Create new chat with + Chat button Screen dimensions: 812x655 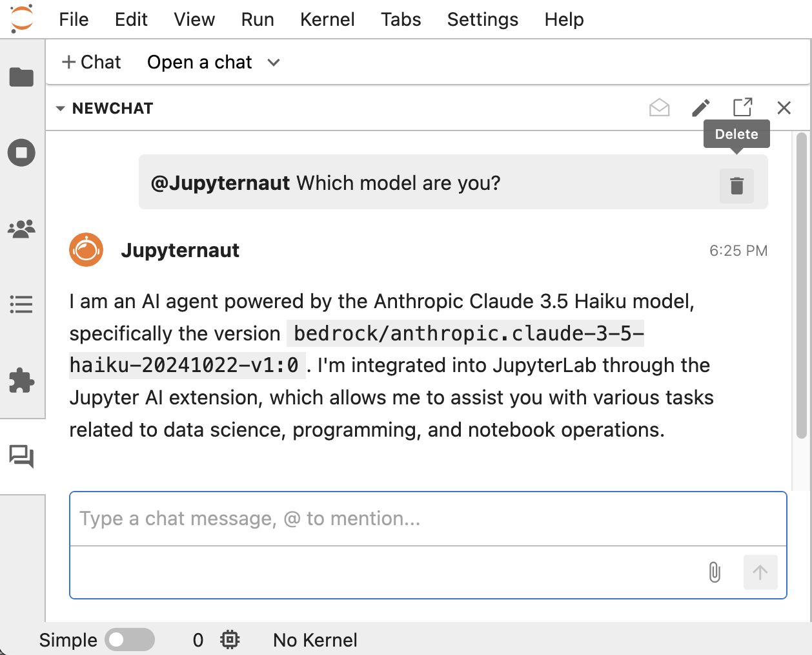click(91, 62)
